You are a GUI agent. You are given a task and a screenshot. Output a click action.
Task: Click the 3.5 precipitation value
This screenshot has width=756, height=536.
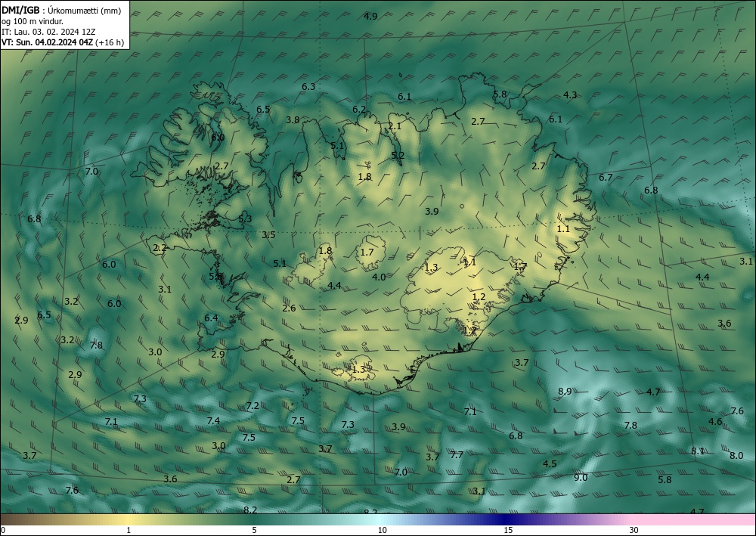click(x=268, y=235)
